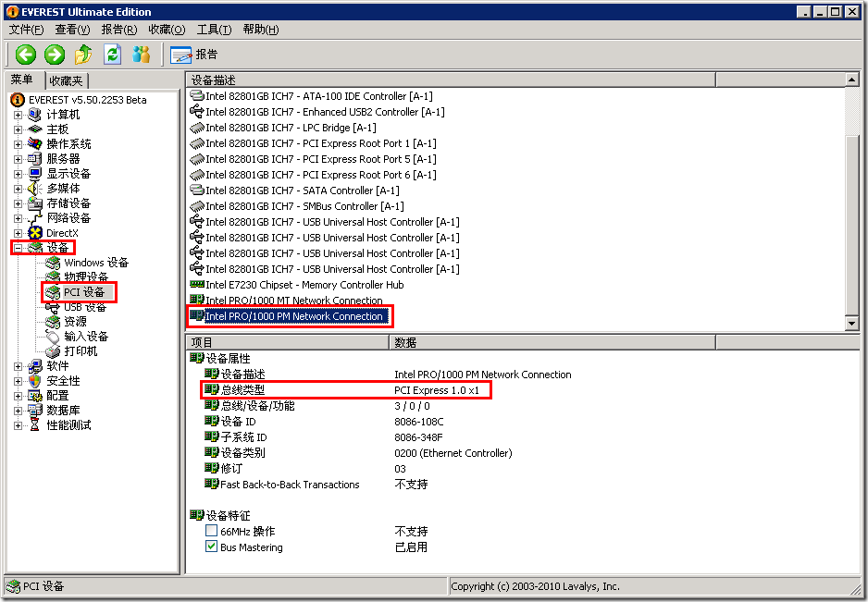Select the 资源 resources tree icon

pos(53,322)
